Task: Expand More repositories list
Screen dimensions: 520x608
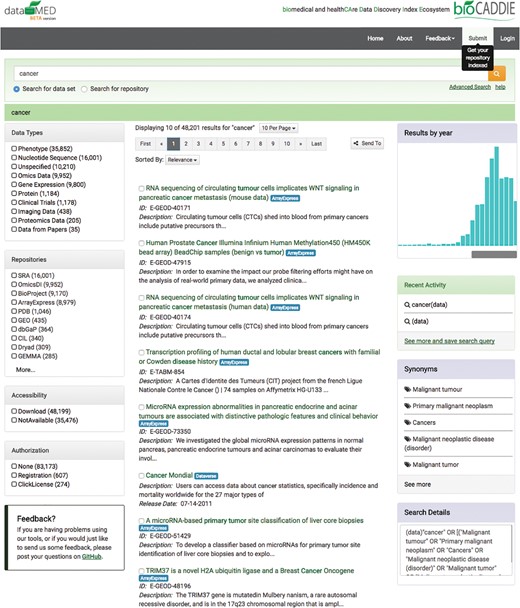Action: pyautogui.click(x=26, y=370)
